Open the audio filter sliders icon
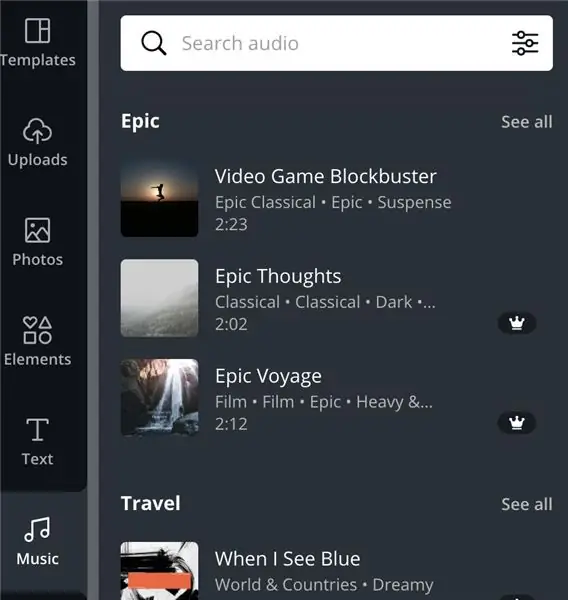The image size is (568, 600). point(525,43)
